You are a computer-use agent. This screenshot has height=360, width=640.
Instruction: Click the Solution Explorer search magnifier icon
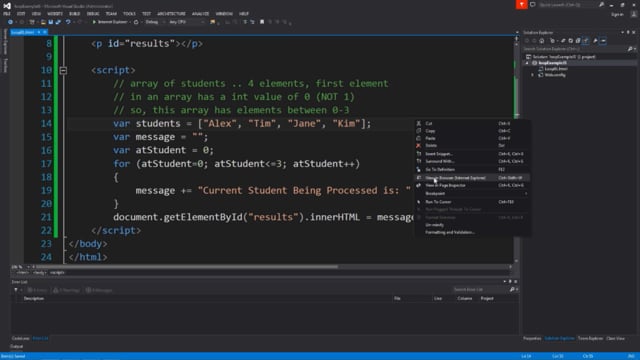(630, 49)
